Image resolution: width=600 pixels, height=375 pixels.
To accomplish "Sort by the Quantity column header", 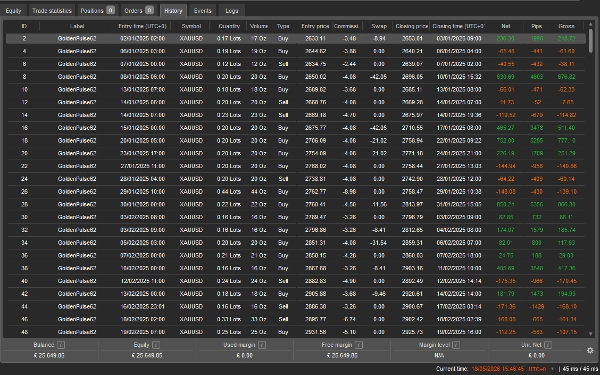I will (229, 26).
